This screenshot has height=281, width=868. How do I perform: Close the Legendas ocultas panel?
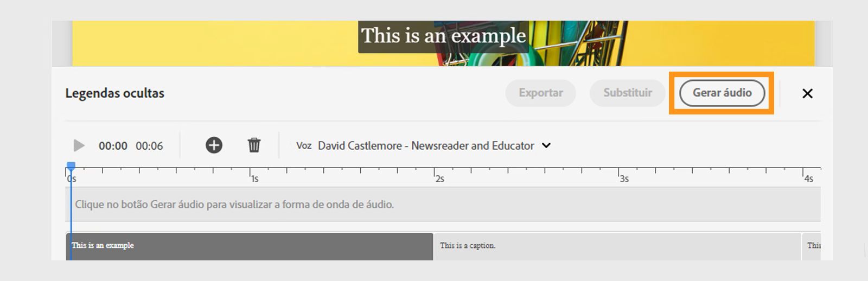tap(807, 93)
